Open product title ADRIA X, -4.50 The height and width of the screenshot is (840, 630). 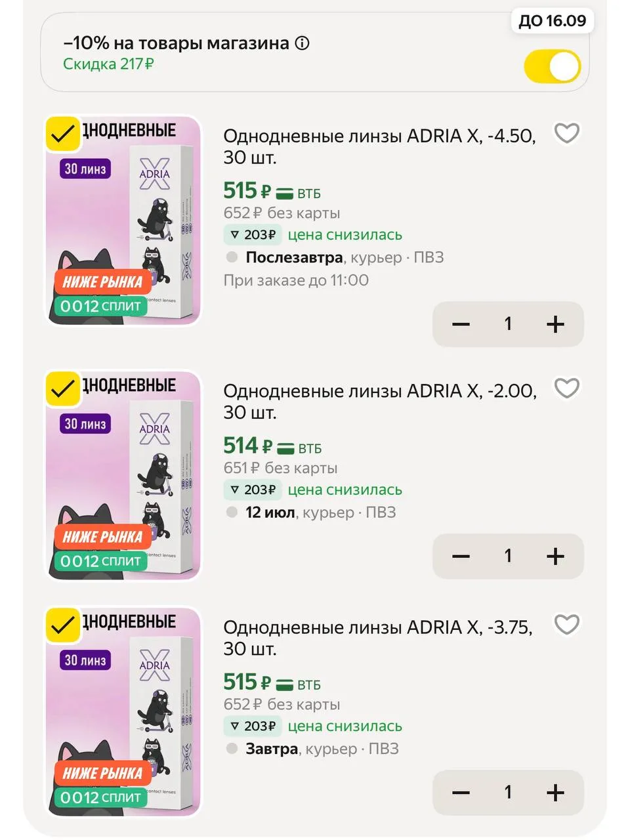(379, 146)
